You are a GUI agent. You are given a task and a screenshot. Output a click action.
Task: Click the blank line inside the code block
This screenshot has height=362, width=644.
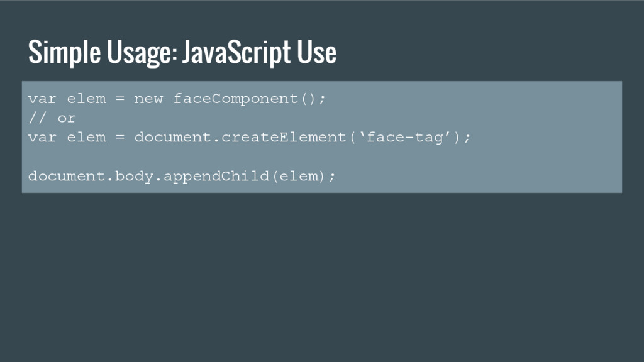321,156
